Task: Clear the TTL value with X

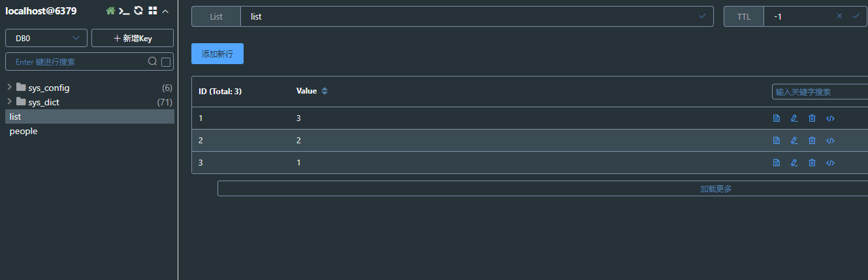Action: 839,16
